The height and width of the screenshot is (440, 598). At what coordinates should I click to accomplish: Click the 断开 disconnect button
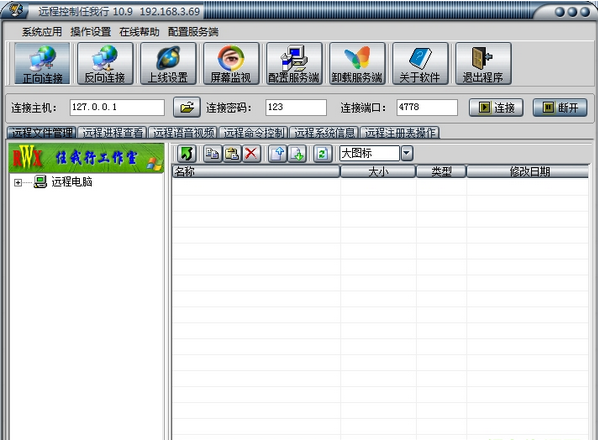(x=560, y=108)
